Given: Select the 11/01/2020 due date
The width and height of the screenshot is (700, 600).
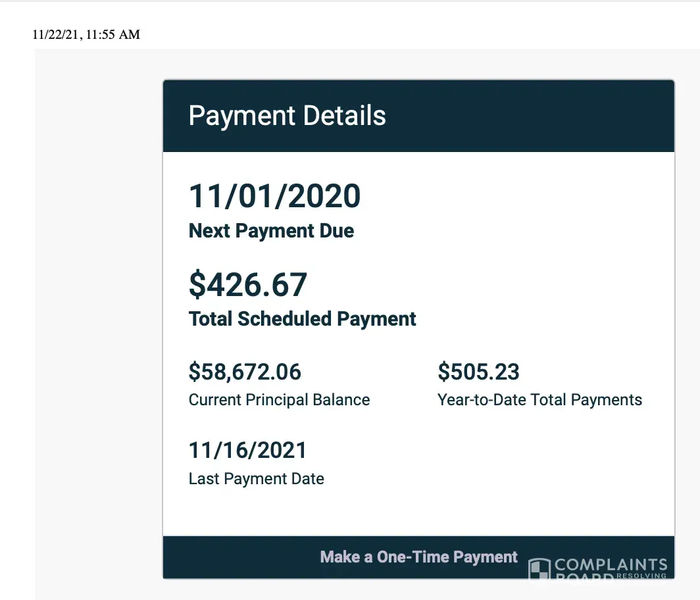Looking at the screenshot, I should pyautogui.click(x=274, y=196).
